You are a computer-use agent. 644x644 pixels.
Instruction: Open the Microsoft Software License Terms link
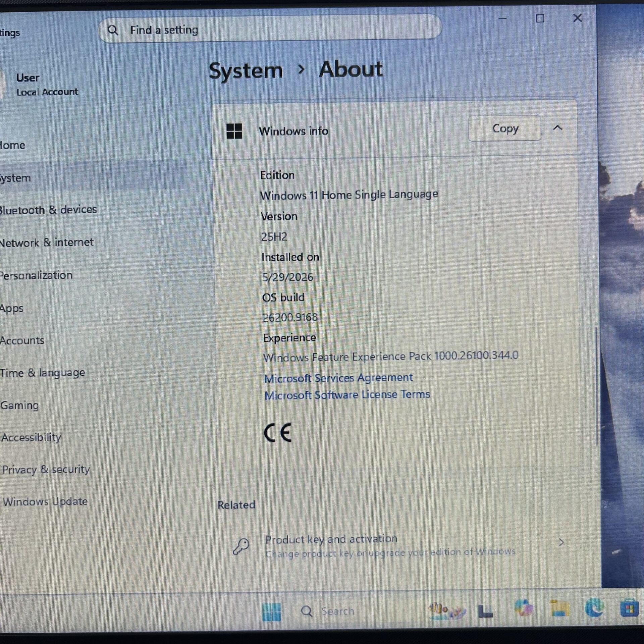347,395
